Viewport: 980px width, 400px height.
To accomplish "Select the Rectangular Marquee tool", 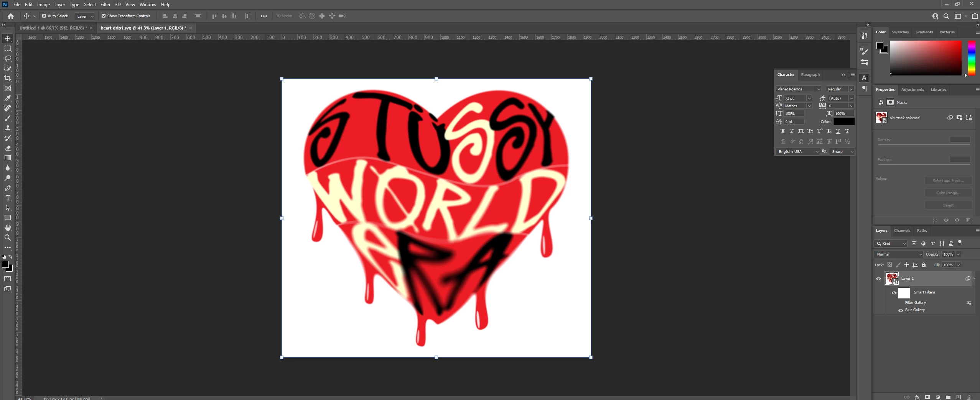I will pos(8,48).
